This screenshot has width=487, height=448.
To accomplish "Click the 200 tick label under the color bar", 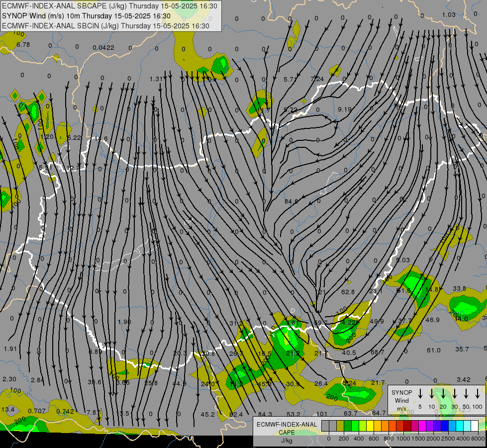I will click(x=344, y=439).
